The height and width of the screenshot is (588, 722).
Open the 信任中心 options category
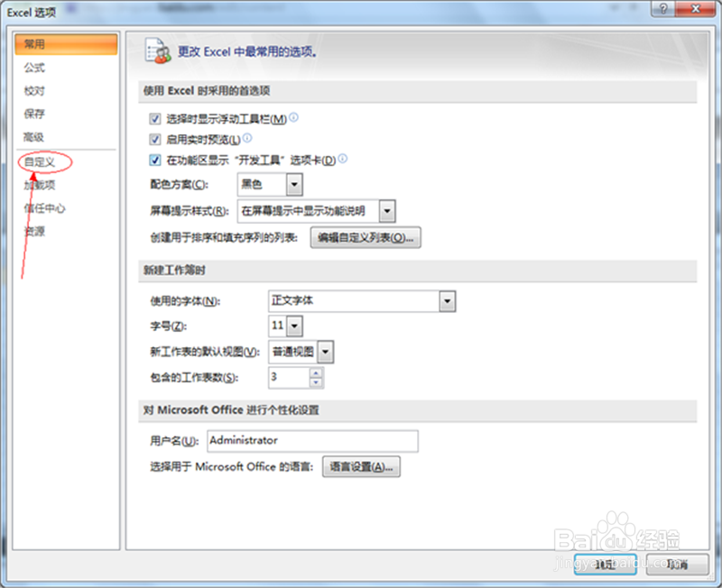click(x=44, y=208)
